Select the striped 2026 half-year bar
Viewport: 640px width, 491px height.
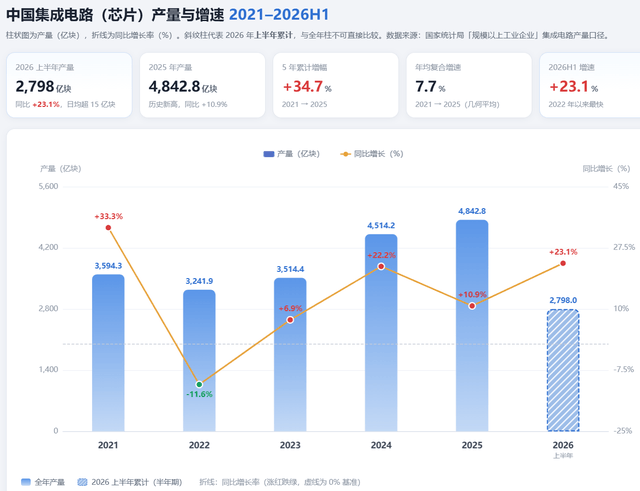tap(563, 370)
